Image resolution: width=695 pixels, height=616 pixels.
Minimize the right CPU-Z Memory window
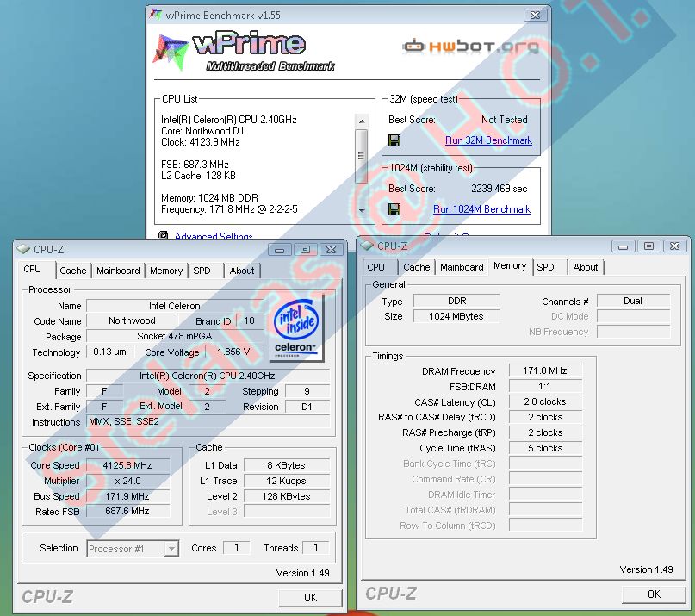pos(624,246)
